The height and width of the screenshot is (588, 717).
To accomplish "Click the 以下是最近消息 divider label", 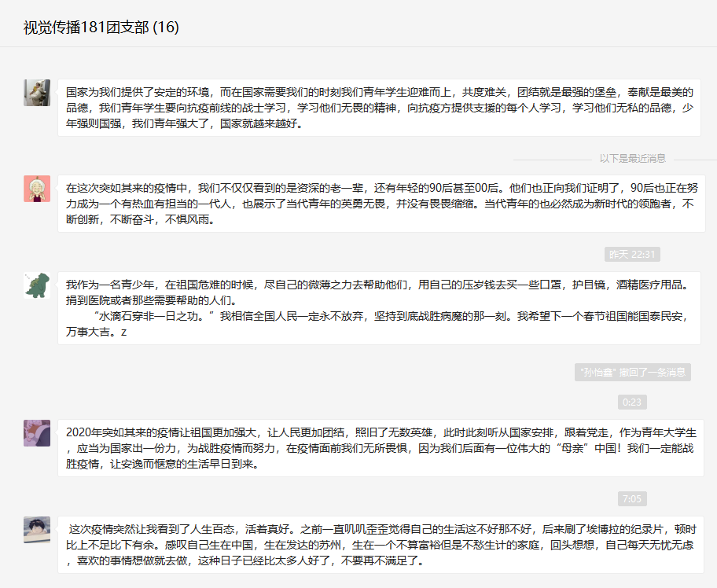I will [x=632, y=159].
